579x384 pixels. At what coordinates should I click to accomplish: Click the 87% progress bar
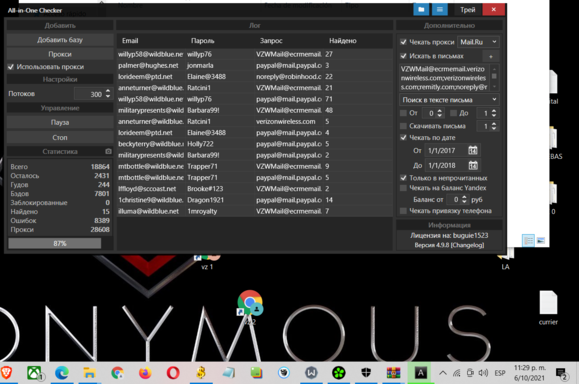click(x=55, y=243)
